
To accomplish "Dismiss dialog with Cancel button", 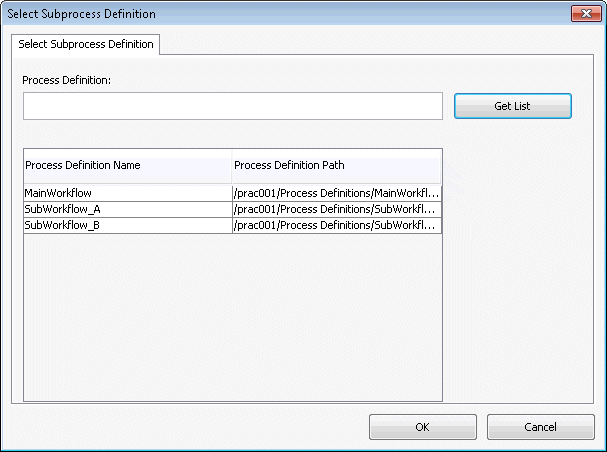I will point(541,427).
